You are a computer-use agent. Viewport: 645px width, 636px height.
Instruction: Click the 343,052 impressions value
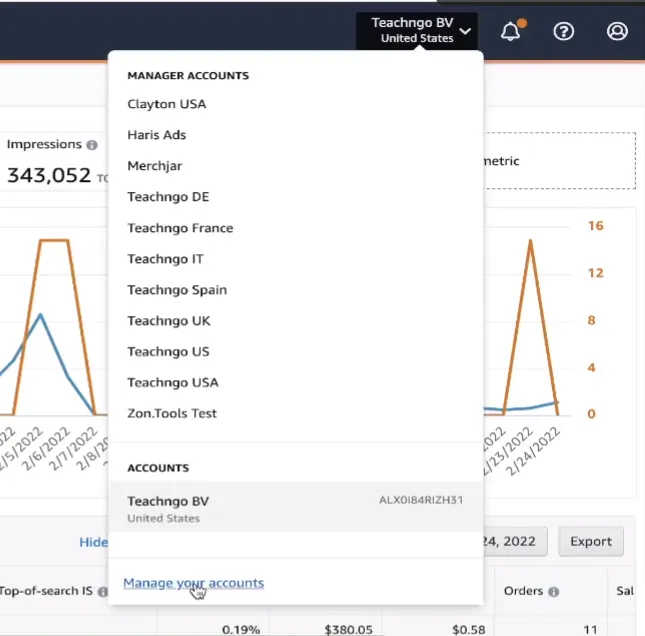tap(49, 175)
